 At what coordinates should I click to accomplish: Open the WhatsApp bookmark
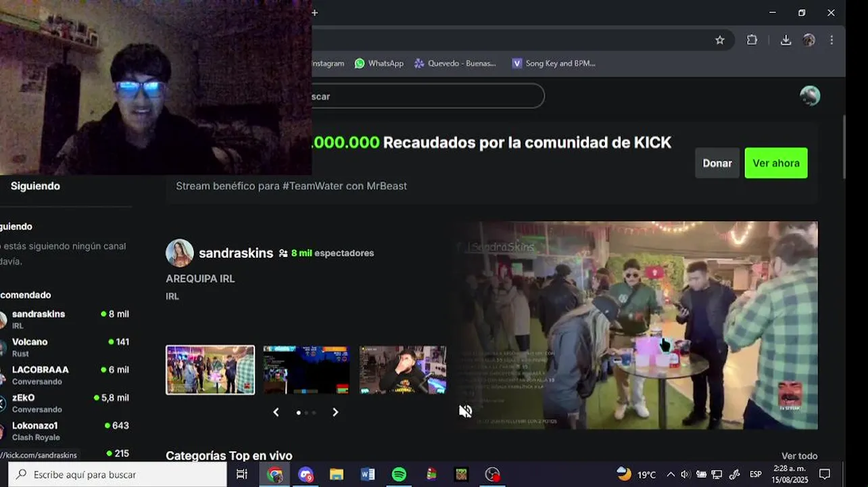pos(379,63)
